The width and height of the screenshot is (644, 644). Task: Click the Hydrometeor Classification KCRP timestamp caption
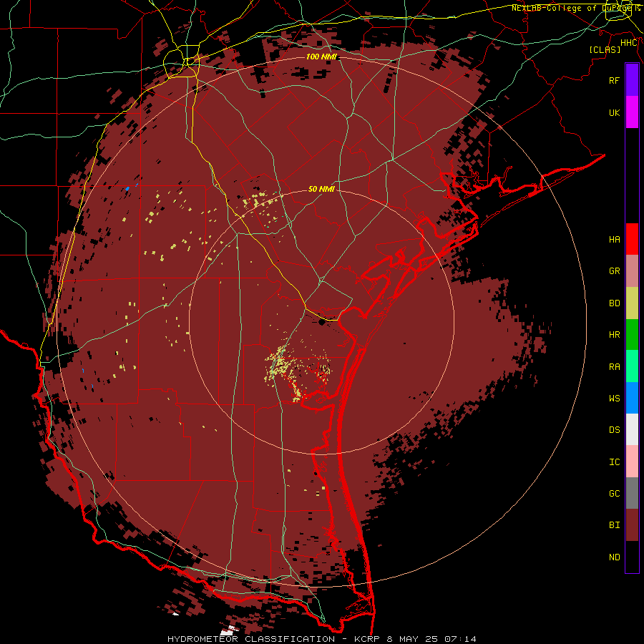(322, 639)
